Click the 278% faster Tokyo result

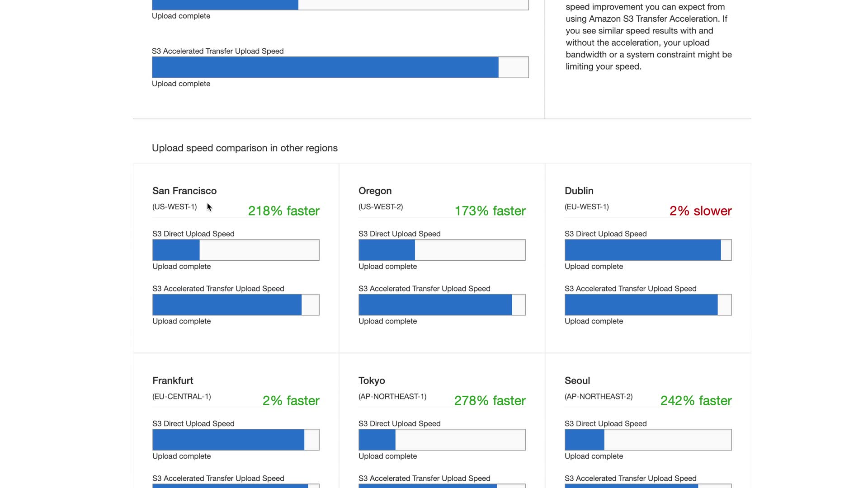pyautogui.click(x=490, y=401)
